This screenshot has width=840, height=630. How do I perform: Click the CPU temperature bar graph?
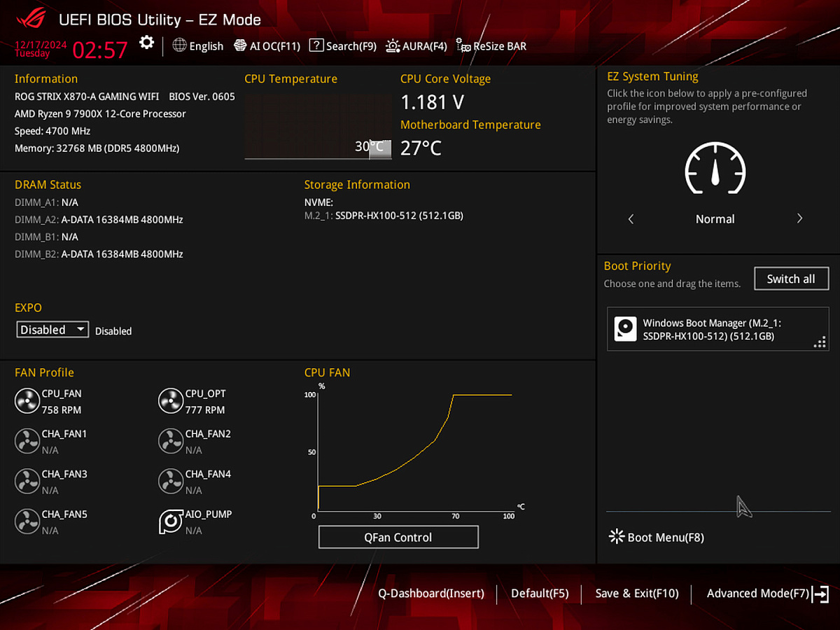coord(318,126)
